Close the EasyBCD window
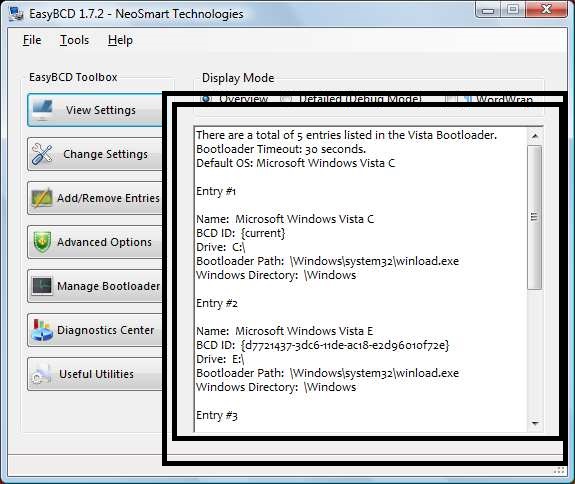 click(x=546, y=10)
